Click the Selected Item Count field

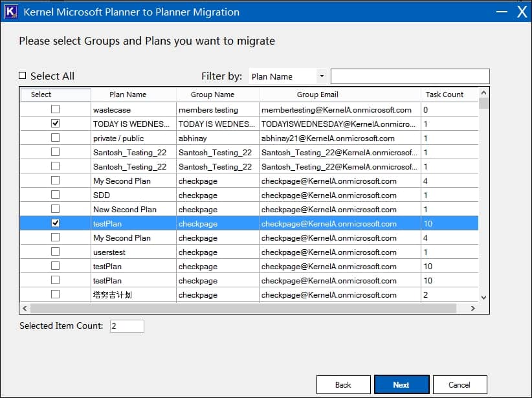point(127,326)
